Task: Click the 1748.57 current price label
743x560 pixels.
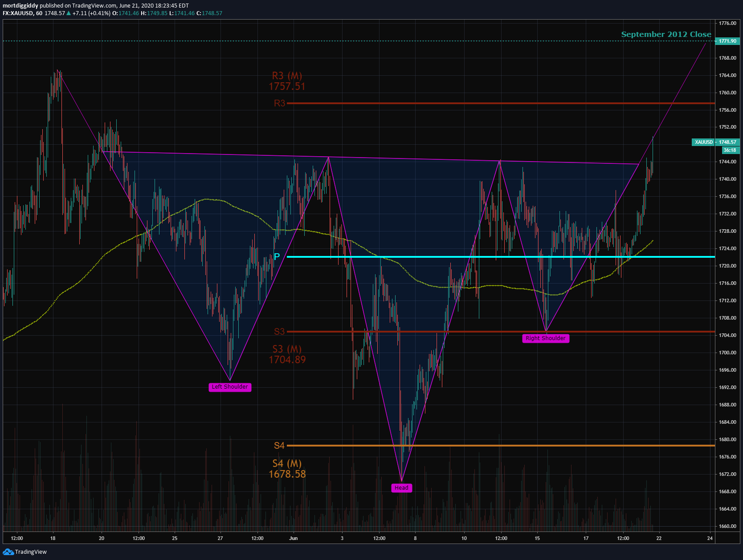Action: tap(727, 142)
